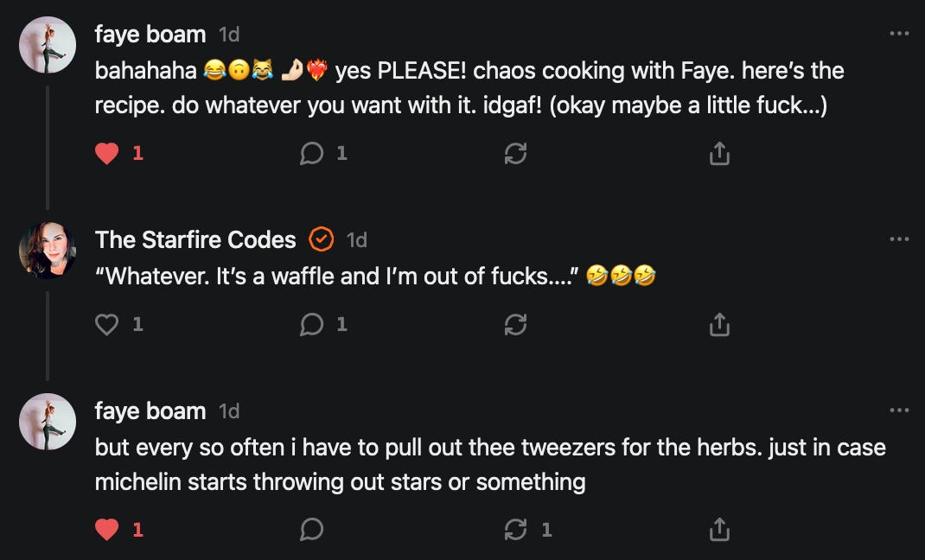Image resolution: width=925 pixels, height=560 pixels.
Task: Reply to faye boam's tweezers comment
Action: pyautogui.click(x=311, y=530)
